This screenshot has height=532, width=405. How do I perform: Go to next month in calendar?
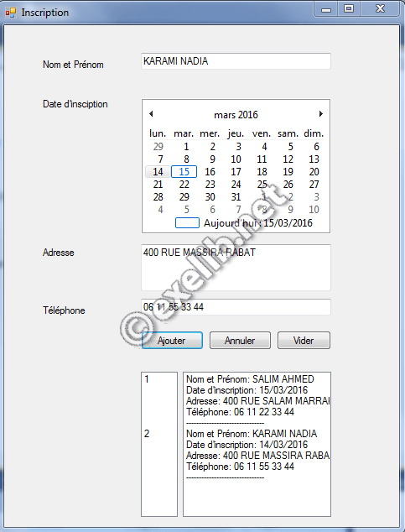320,113
